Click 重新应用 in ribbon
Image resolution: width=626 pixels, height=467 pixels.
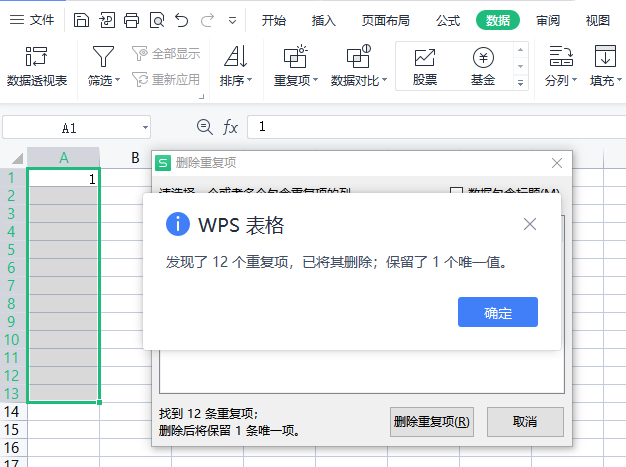[166, 79]
